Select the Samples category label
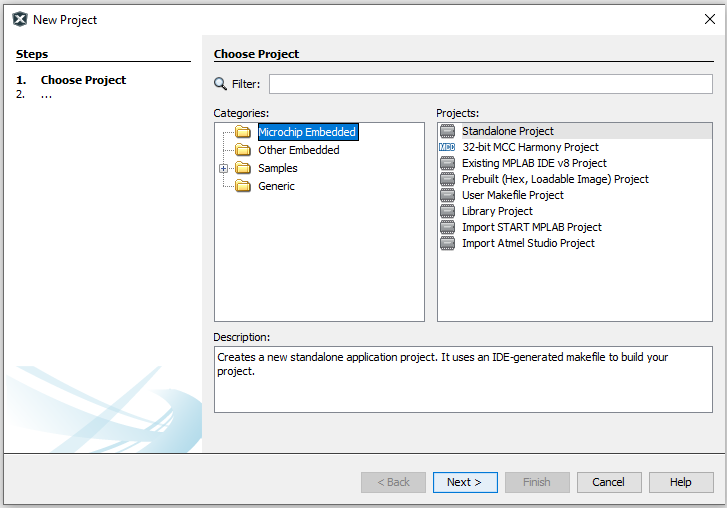The height and width of the screenshot is (508, 727). [x=278, y=168]
